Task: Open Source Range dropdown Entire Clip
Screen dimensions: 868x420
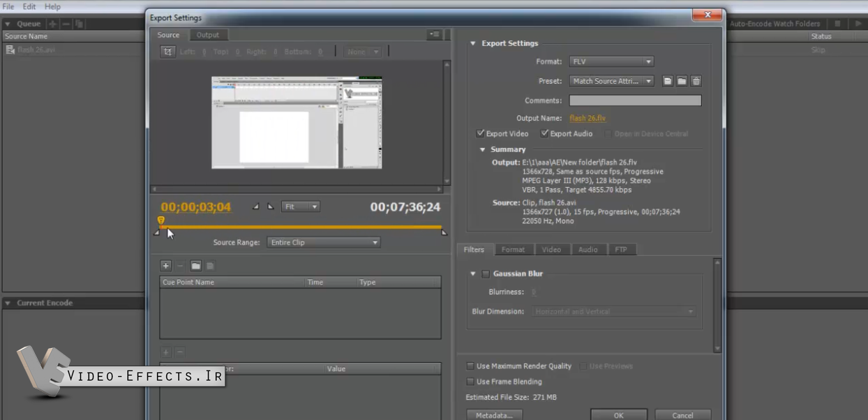Action: tap(324, 242)
